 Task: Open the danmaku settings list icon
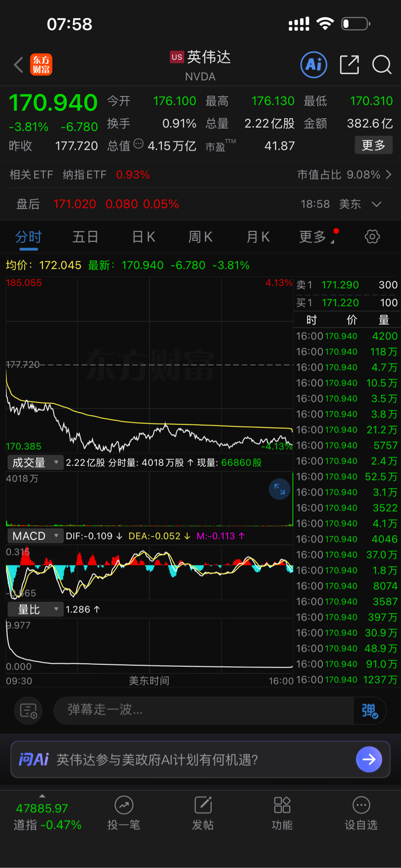click(x=28, y=710)
